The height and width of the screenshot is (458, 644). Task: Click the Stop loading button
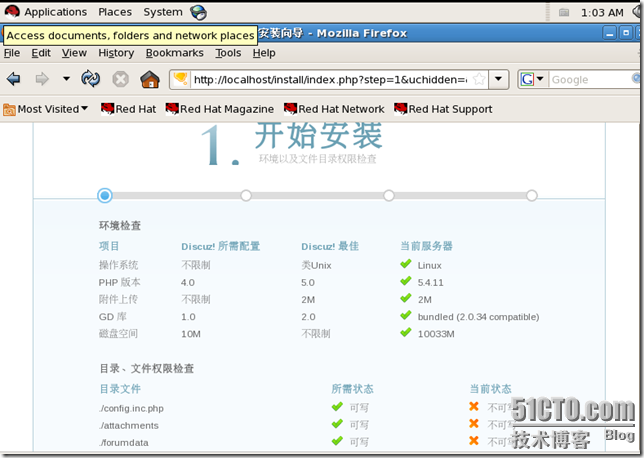pyautogui.click(x=120, y=79)
